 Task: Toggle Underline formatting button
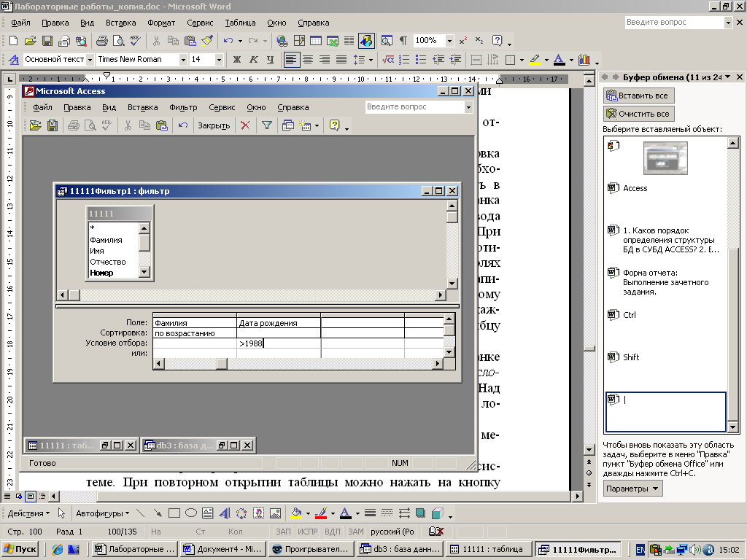pyautogui.click(x=270, y=60)
